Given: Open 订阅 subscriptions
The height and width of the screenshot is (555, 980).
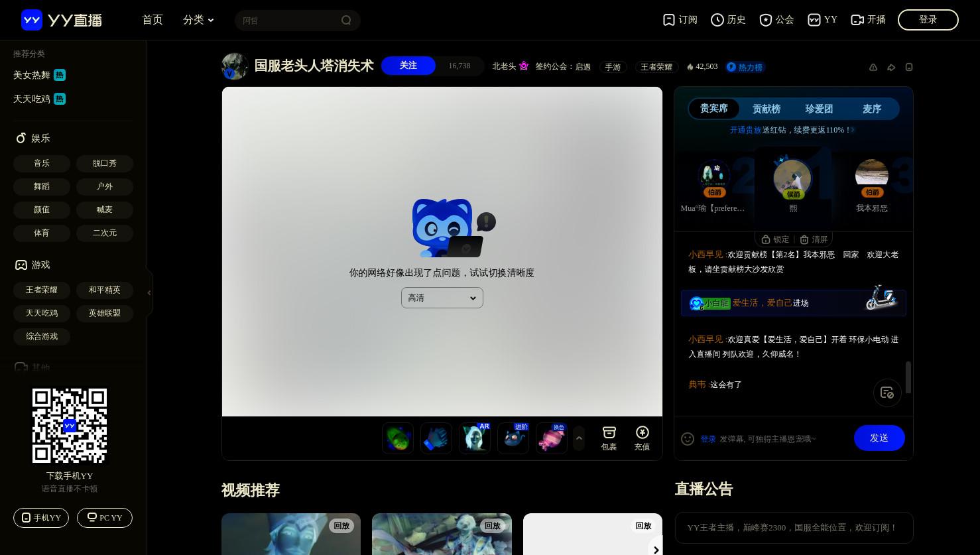Looking at the screenshot, I should pyautogui.click(x=680, y=20).
